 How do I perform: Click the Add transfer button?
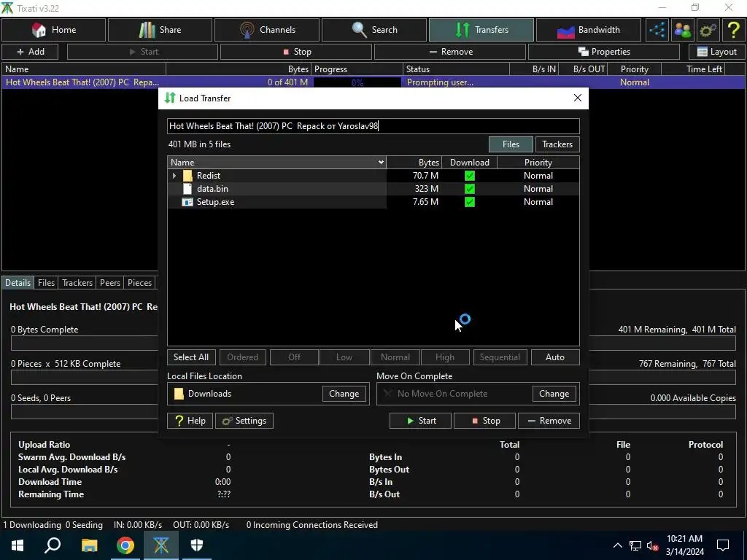[x=31, y=52]
